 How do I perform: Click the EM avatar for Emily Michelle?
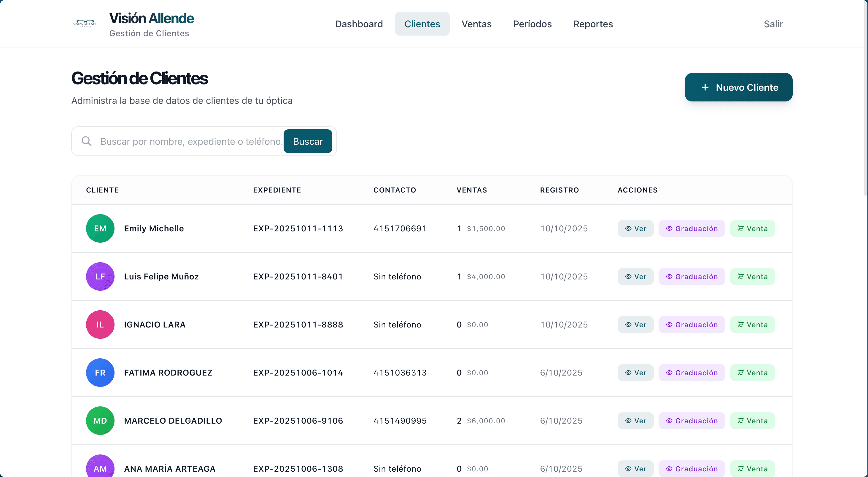click(100, 228)
